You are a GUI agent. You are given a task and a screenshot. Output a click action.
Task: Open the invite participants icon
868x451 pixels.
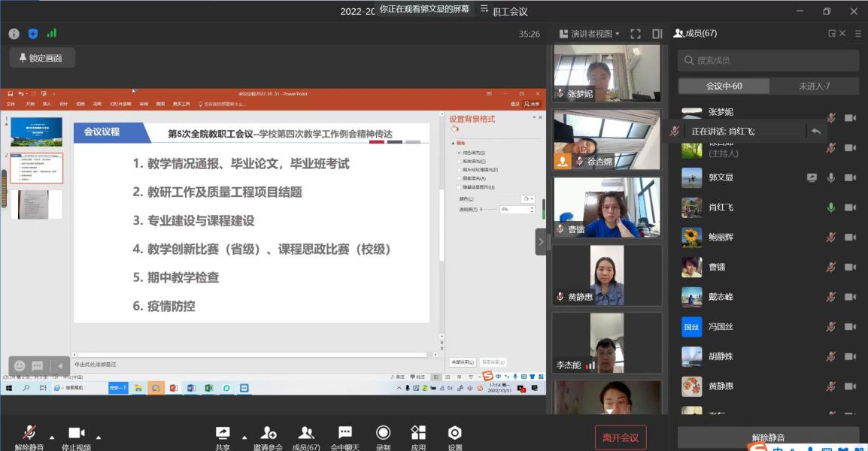coord(269,433)
